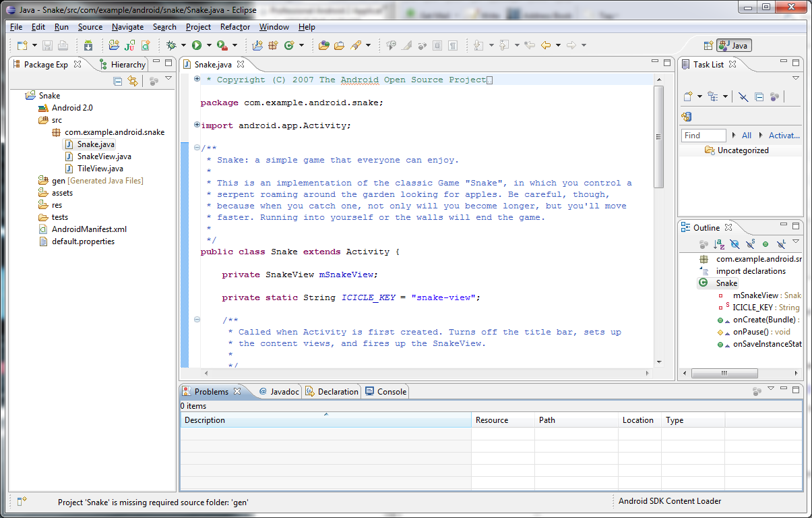Click the Open Type toolbar icon
Image resolution: width=812 pixels, height=518 pixels.
(x=324, y=45)
